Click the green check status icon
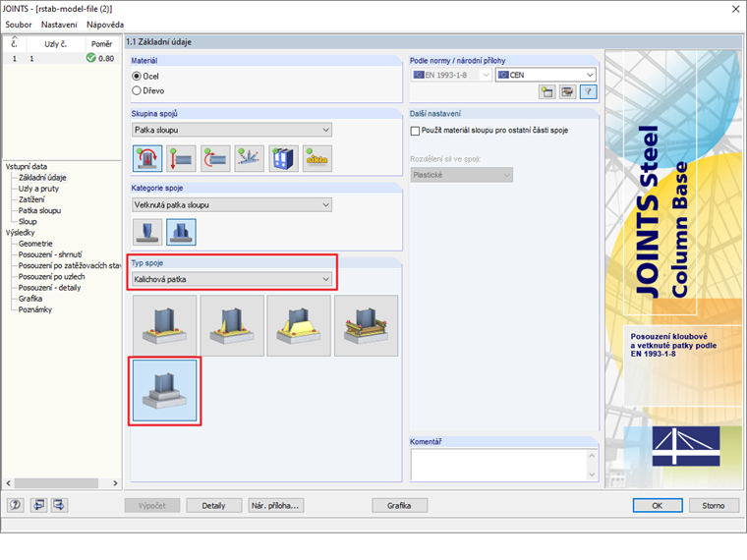This screenshot has width=747, height=560. tap(91, 58)
